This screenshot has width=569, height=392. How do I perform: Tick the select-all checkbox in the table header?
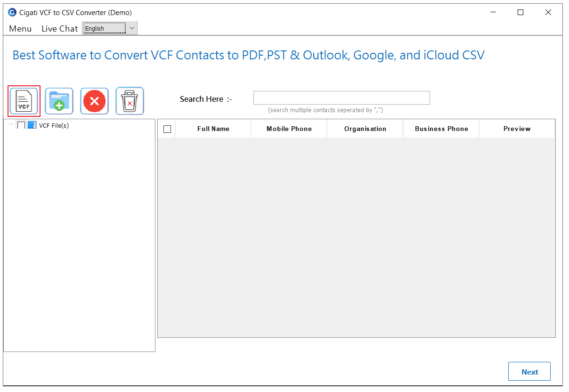167,129
